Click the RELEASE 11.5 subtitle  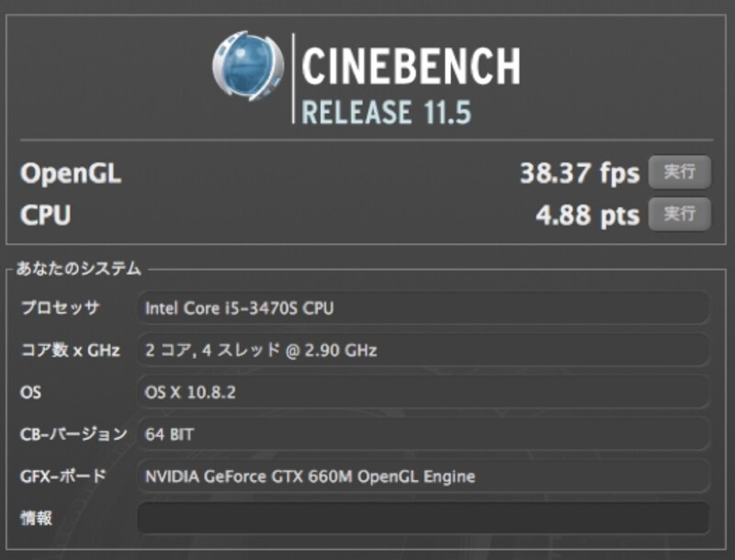386,113
